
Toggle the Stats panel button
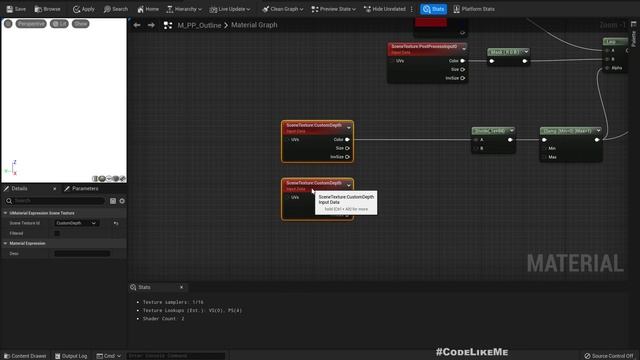(433, 9)
